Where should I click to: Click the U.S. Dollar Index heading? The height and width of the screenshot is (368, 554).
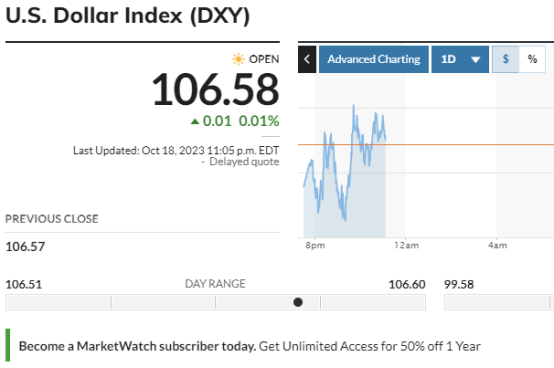[128, 16]
